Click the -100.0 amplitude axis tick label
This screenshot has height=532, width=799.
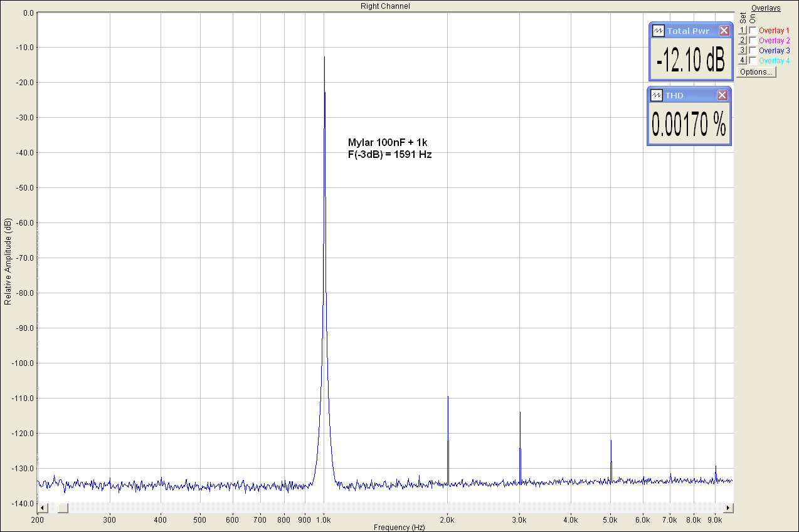[24, 363]
